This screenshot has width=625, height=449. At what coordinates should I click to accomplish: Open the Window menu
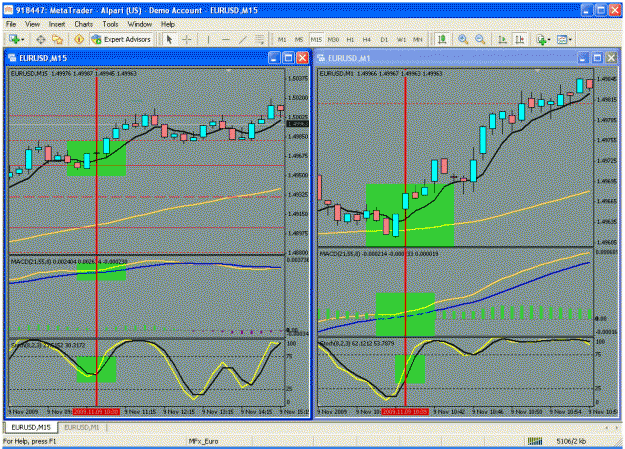coord(140,24)
